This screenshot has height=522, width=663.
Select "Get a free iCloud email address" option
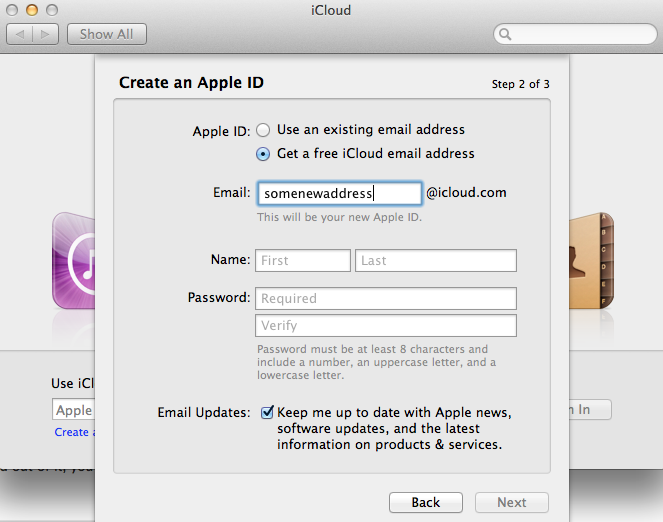263,154
